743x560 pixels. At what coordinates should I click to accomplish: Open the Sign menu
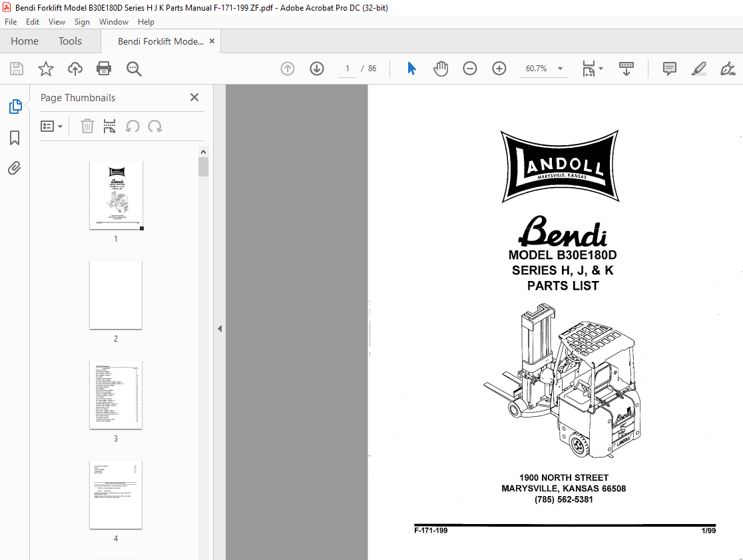tap(82, 22)
